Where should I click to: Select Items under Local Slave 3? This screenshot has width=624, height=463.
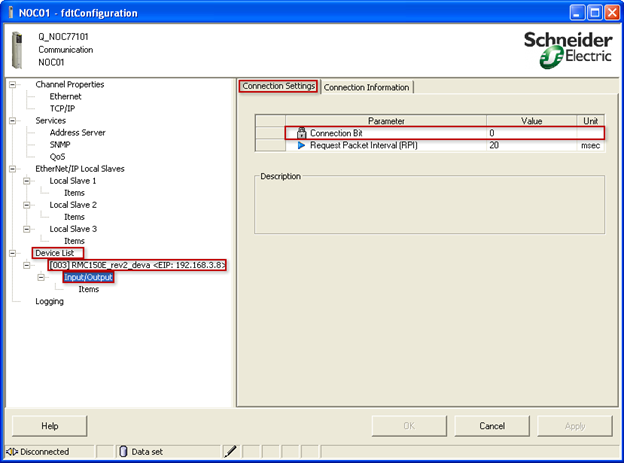(x=74, y=241)
